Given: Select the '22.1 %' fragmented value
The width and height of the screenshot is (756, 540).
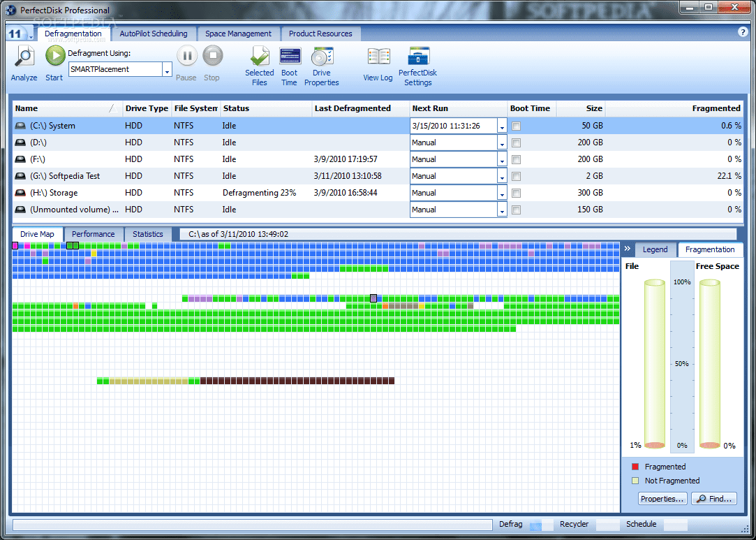Looking at the screenshot, I should 729,176.
